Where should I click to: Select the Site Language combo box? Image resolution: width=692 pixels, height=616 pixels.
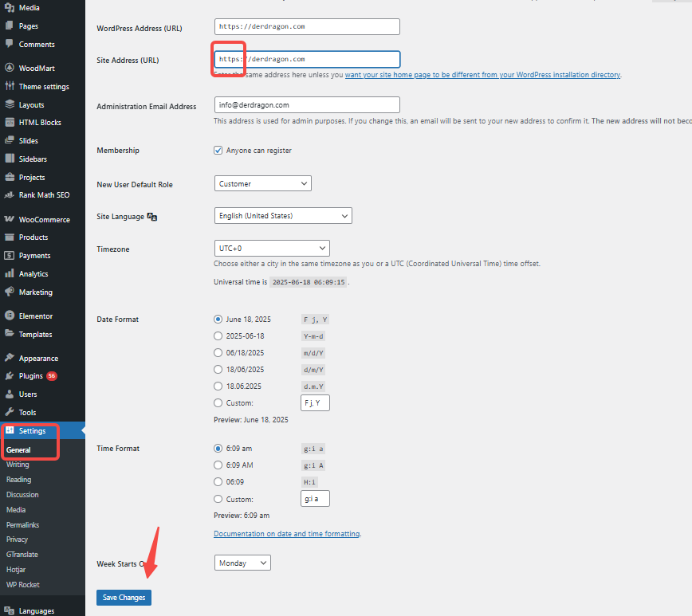(281, 215)
